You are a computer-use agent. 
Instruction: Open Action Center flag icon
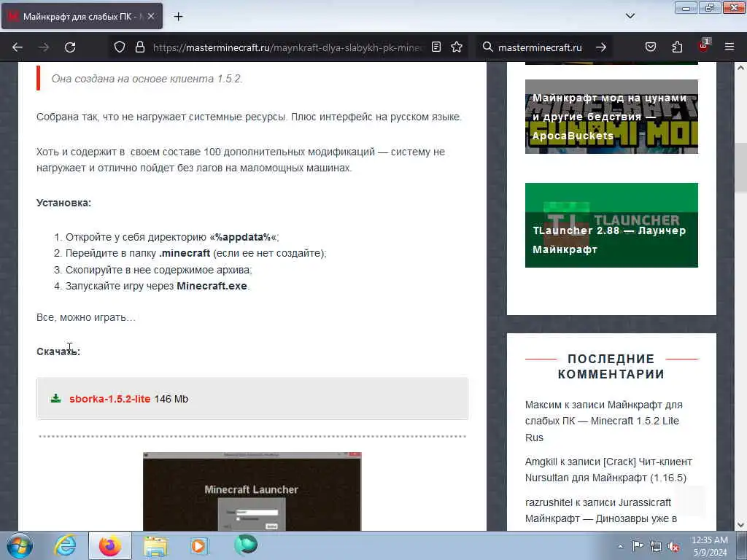coord(638,546)
